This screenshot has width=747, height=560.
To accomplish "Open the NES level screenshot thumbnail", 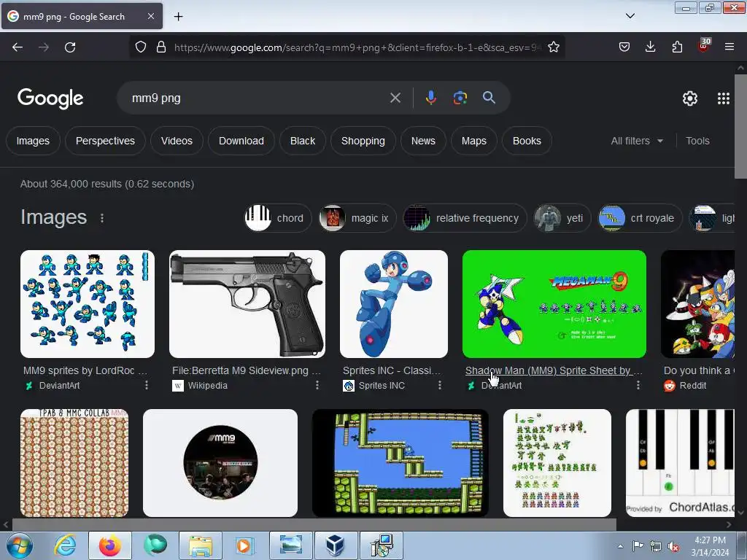I will (x=400, y=463).
